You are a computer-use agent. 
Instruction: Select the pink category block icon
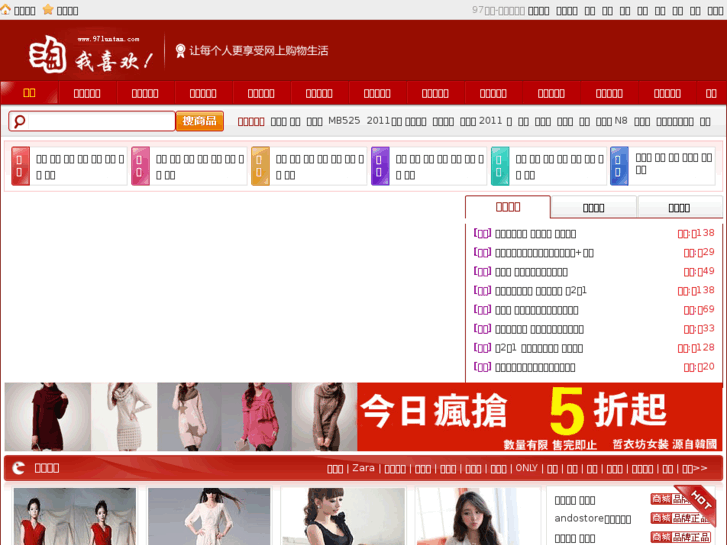pyautogui.click(x=140, y=166)
